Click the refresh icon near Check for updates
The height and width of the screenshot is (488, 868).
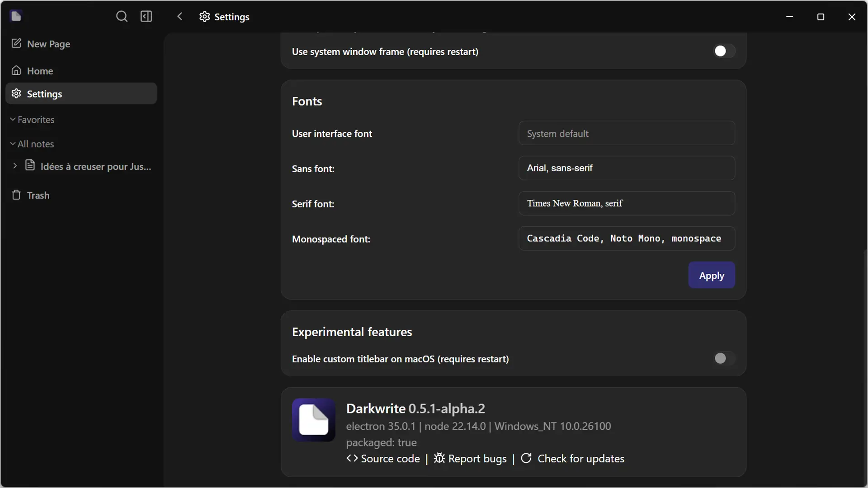pyautogui.click(x=526, y=458)
